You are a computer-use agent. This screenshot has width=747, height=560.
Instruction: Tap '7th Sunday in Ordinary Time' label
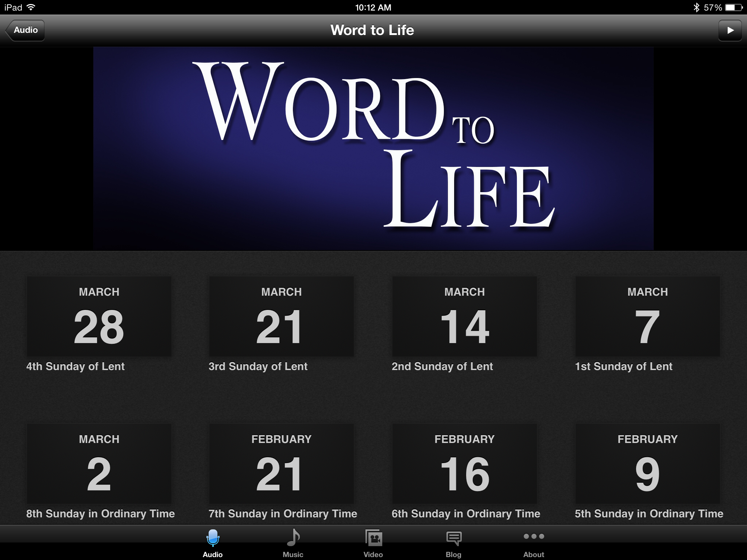pyautogui.click(x=283, y=514)
